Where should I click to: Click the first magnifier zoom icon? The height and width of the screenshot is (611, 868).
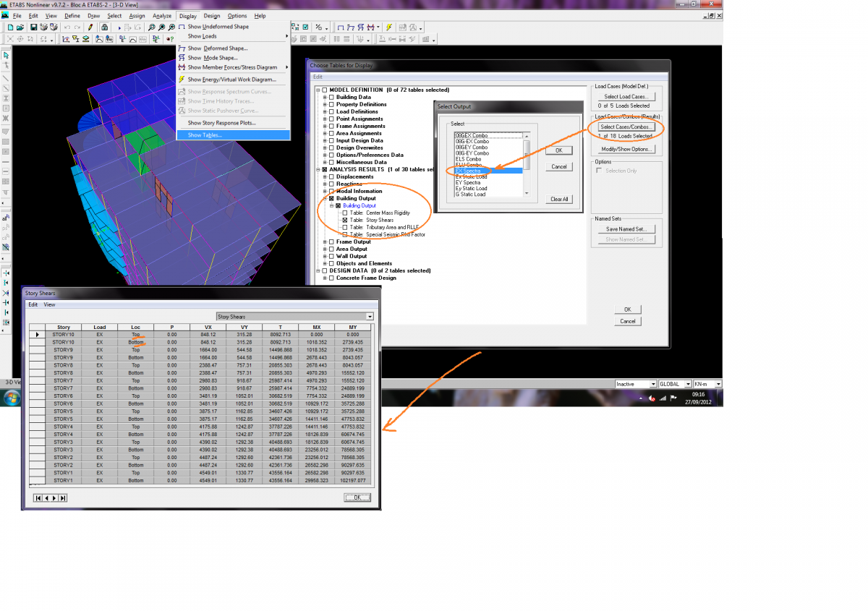[152, 27]
